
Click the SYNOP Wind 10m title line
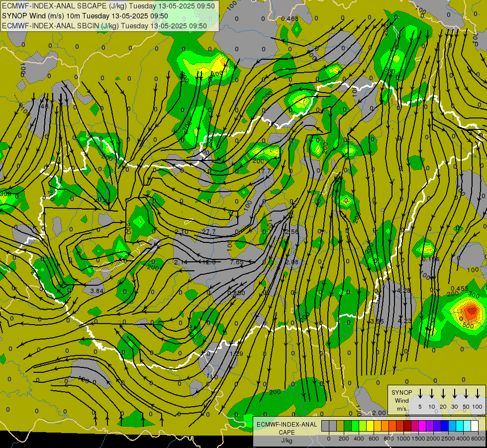pyautogui.click(x=85, y=16)
